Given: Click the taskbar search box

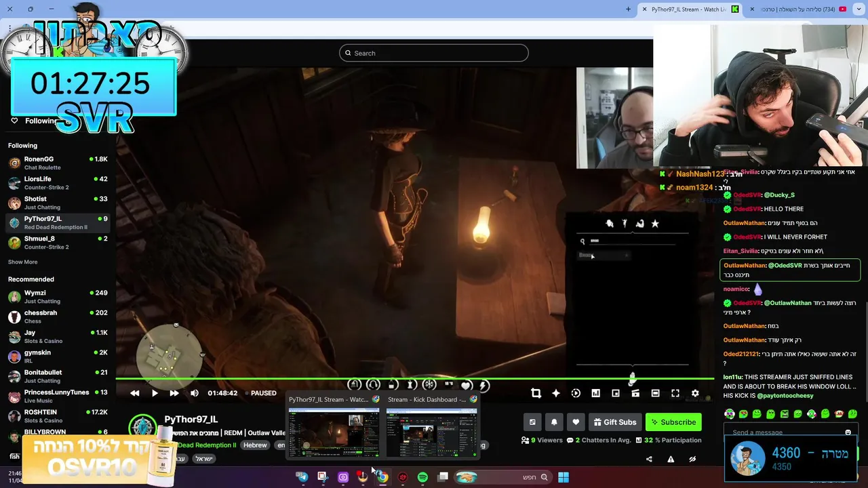Looking at the screenshot, I should [x=504, y=477].
